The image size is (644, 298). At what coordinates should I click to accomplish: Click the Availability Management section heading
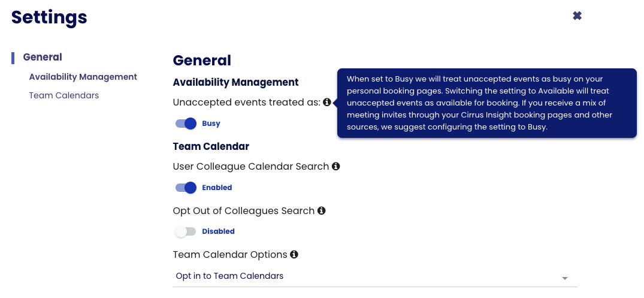(236, 82)
